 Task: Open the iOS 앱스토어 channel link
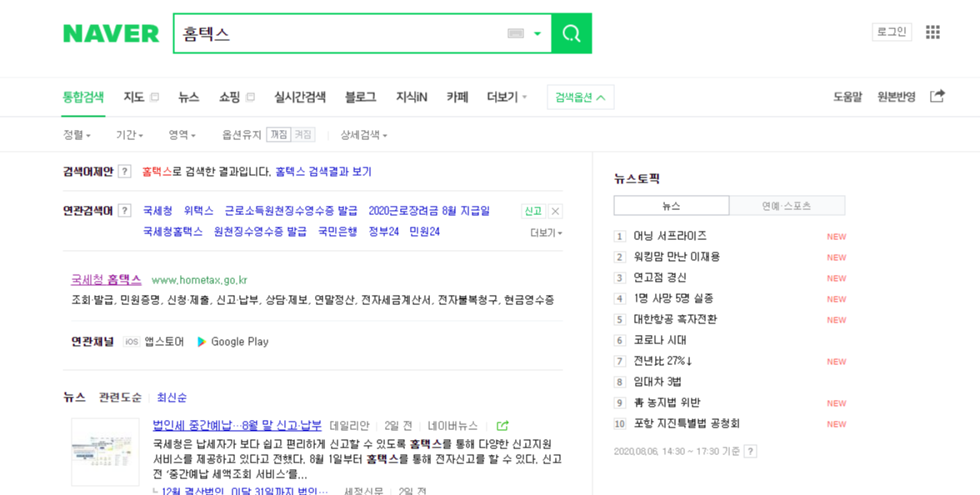tap(154, 342)
